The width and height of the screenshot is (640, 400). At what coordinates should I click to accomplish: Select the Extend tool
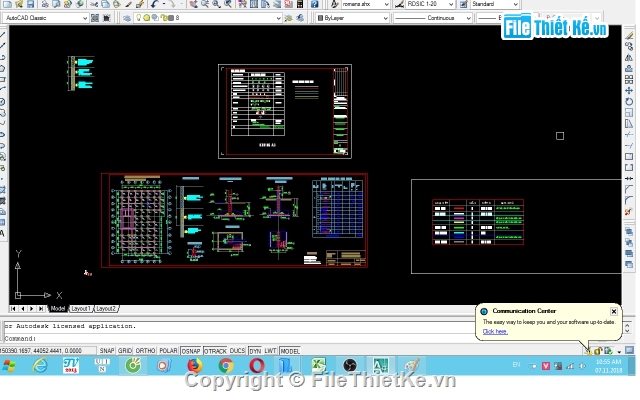point(629,145)
